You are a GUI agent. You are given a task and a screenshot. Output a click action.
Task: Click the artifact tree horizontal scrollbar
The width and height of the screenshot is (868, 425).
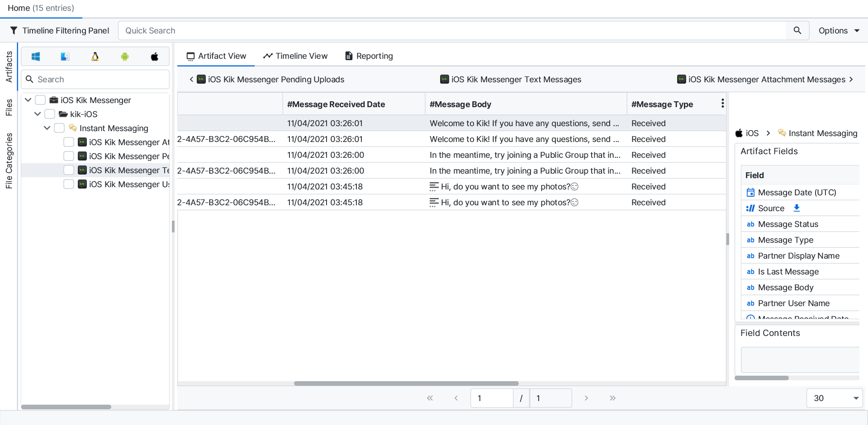(66, 407)
